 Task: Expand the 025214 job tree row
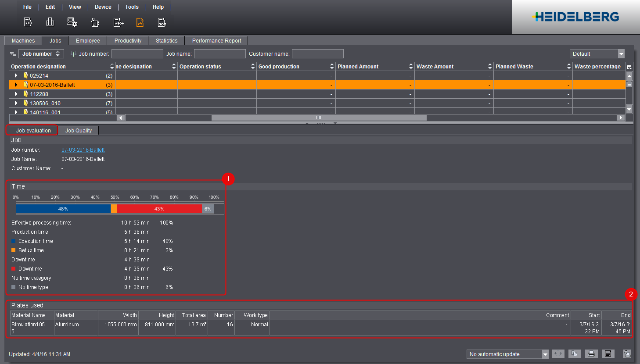click(16, 76)
